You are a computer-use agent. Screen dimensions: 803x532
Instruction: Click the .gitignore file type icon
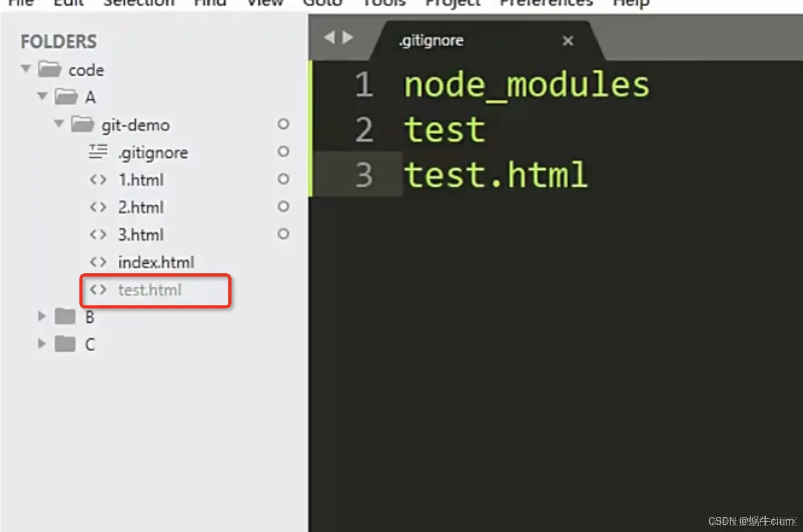[x=98, y=151]
